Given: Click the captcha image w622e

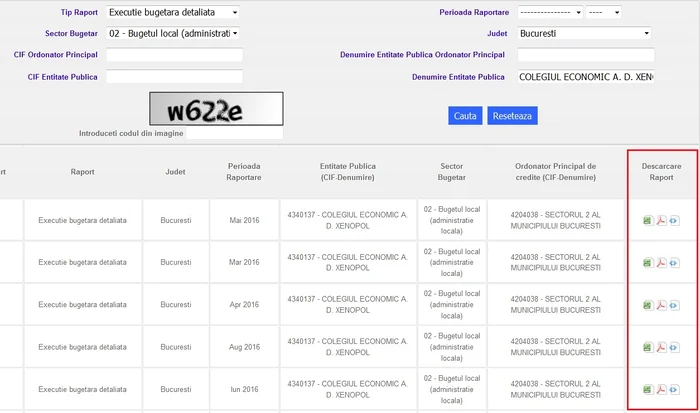Looking at the screenshot, I should click(215, 108).
